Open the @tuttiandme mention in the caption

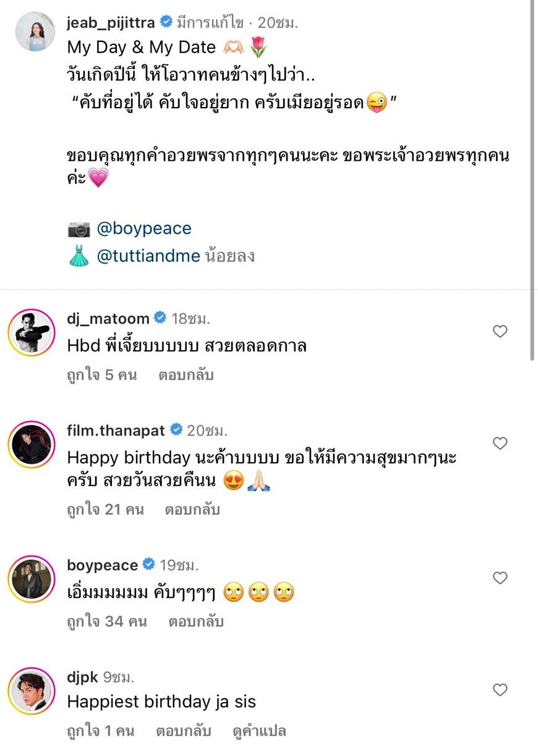click(148, 256)
